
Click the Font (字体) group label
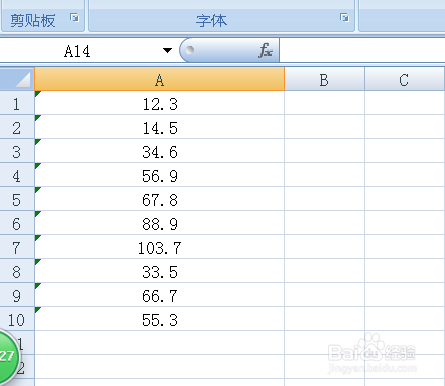click(x=211, y=21)
